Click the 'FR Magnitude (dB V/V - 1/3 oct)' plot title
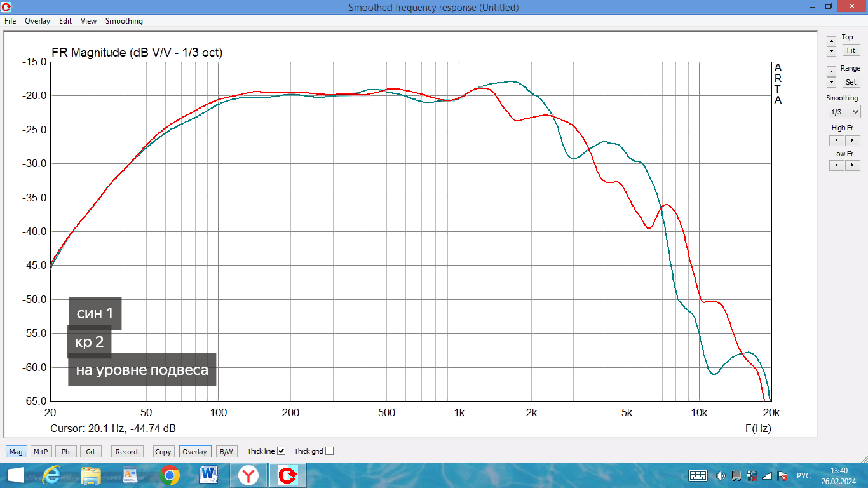Image resolution: width=868 pixels, height=488 pixels. [x=137, y=53]
